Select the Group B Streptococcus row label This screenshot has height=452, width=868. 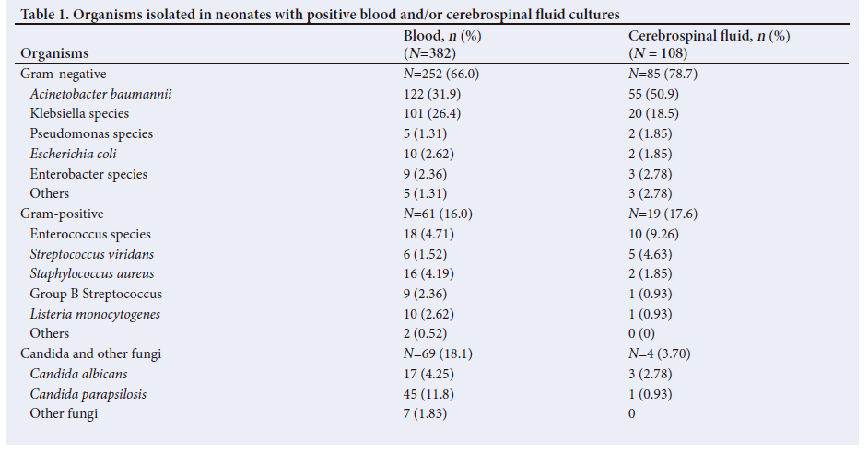(96, 295)
